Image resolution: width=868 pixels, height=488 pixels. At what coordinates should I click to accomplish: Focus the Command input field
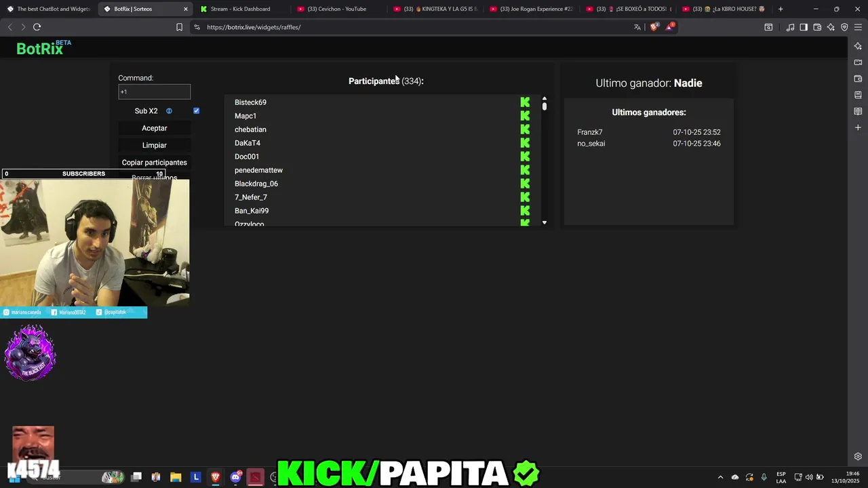point(155,91)
